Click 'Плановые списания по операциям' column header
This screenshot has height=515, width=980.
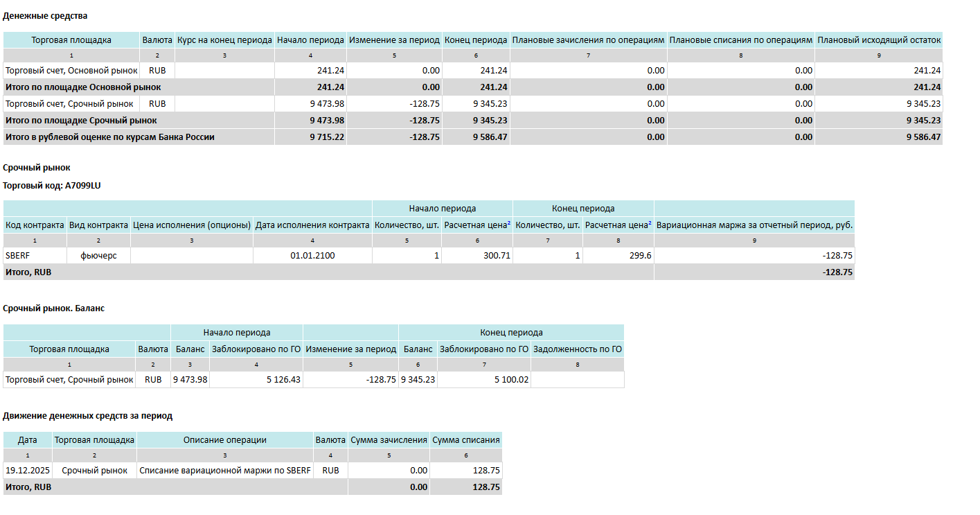(741, 40)
